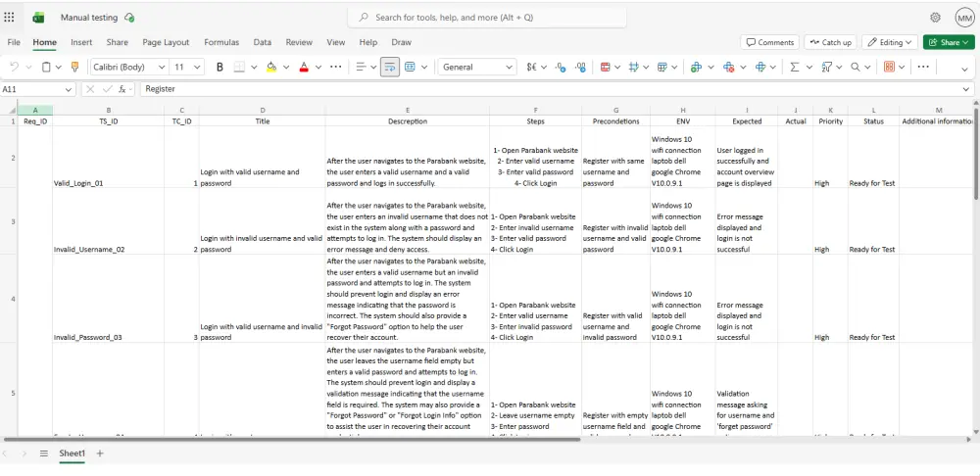Viewport: 980px width, 476px height.
Task: Open the MM account avatar
Action: 964,18
